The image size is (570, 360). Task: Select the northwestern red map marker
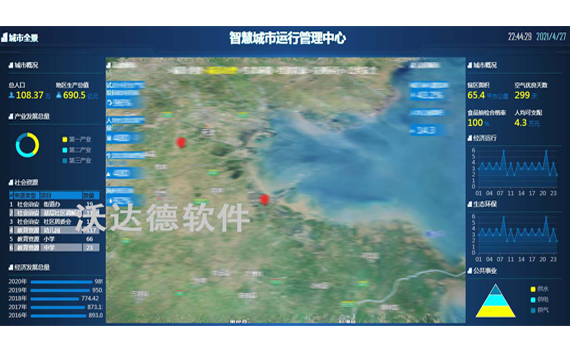click(x=181, y=142)
